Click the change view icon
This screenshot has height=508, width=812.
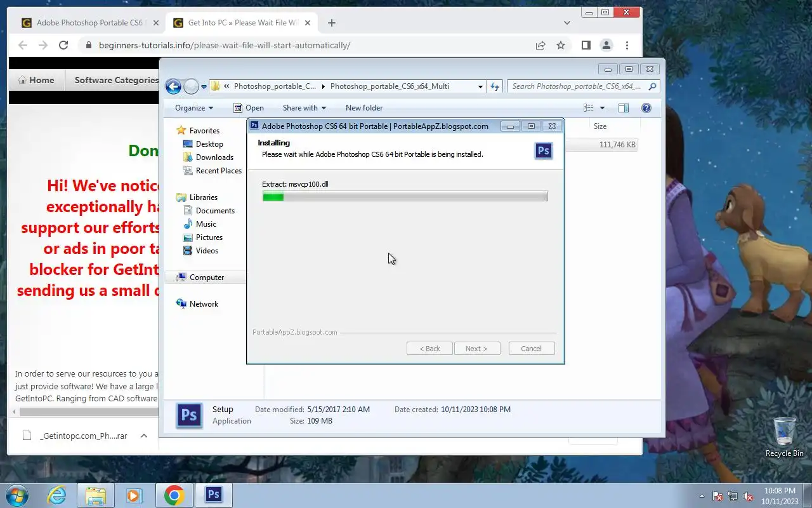point(589,108)
